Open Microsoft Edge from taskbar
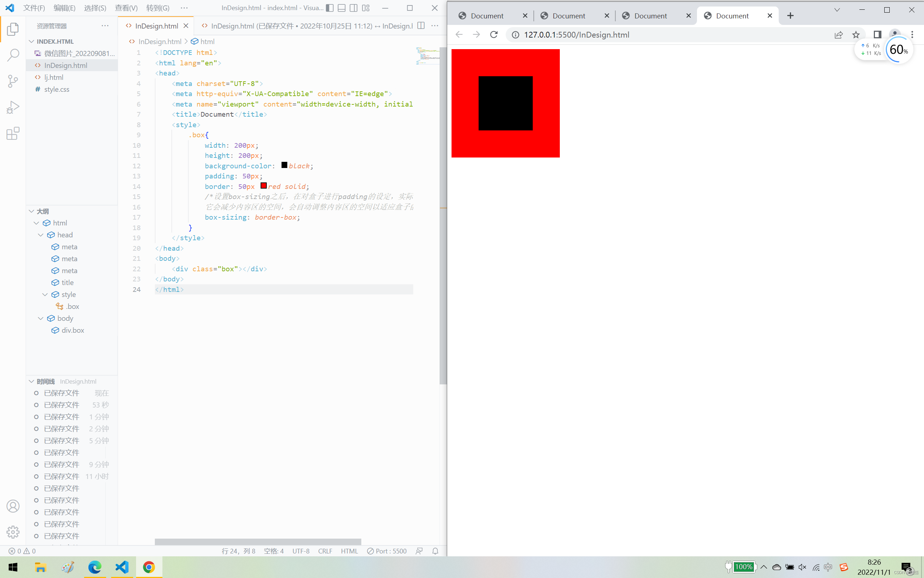Screen dimensions: 924x578 pyautogui.click(x=95, y=567)
